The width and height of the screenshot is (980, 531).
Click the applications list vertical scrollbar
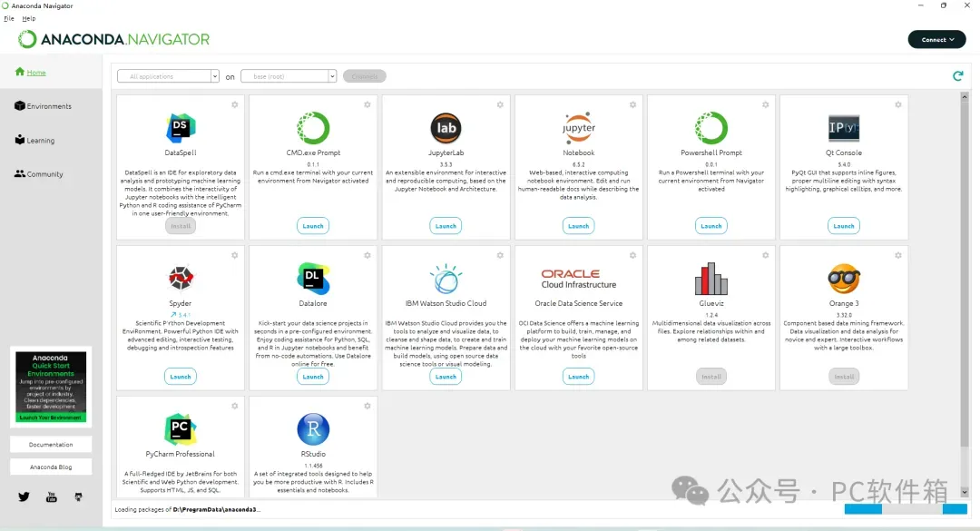point(965,274)
